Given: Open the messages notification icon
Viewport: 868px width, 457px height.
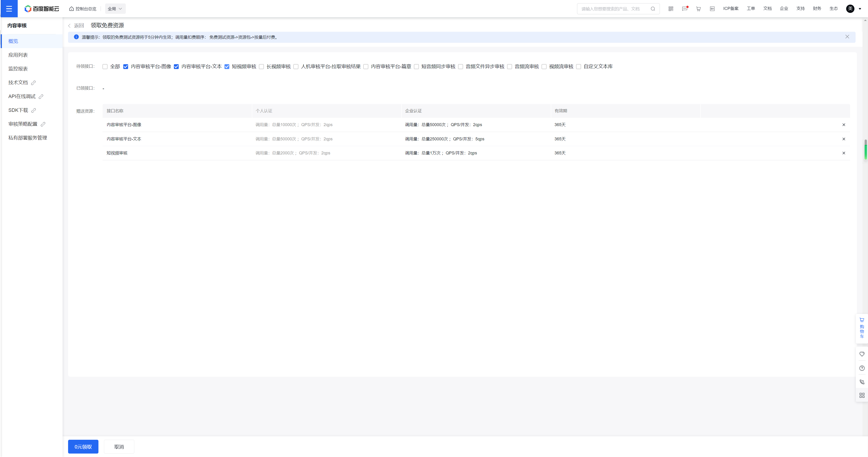Looking at the screenshot, I should coord(685,9).
